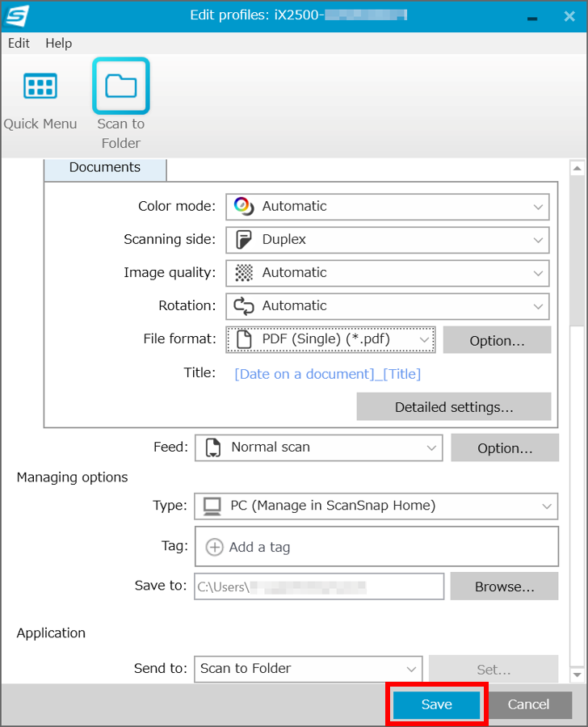This screenshot has height=727, width=588.
Task: Click the Set button beside Send to
Action: pos(493,669)
